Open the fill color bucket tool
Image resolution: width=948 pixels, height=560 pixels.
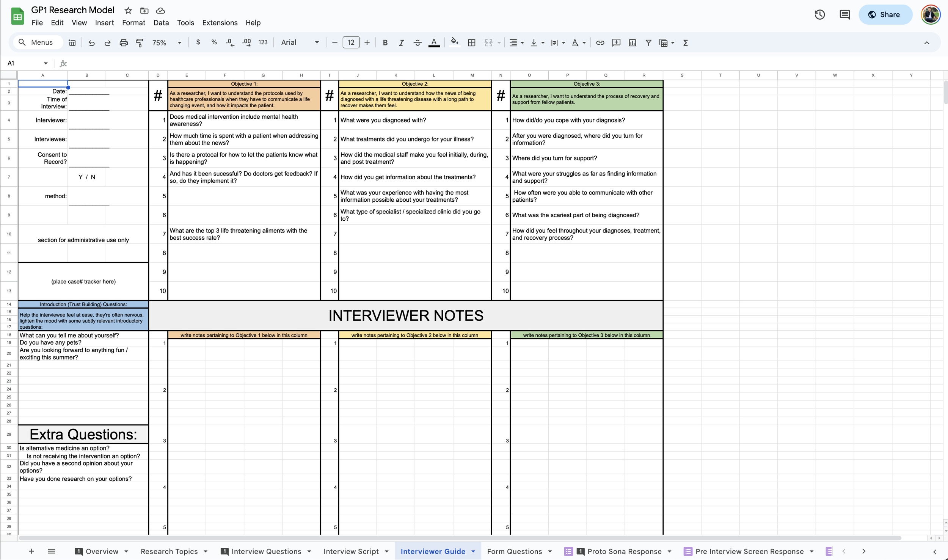click(x=454, y=42)
